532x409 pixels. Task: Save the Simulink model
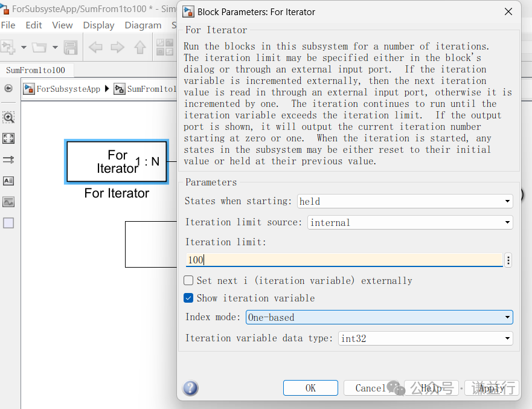click(71, 47)
